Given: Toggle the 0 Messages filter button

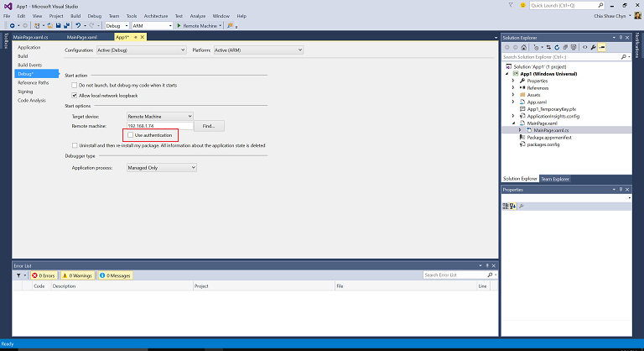Looking at the screenshot, I should click(x=115, y=275).
